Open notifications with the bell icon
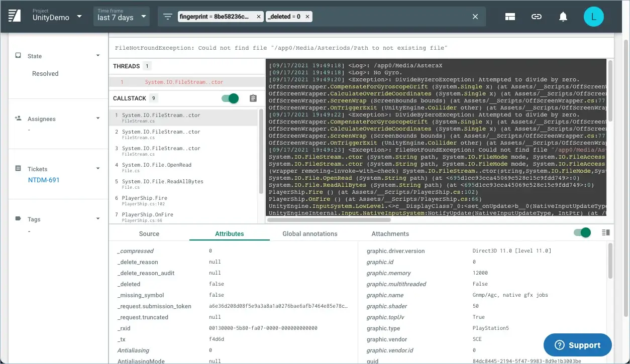The width and height of the screenshot is (630, 364). [x=563, y=16]
